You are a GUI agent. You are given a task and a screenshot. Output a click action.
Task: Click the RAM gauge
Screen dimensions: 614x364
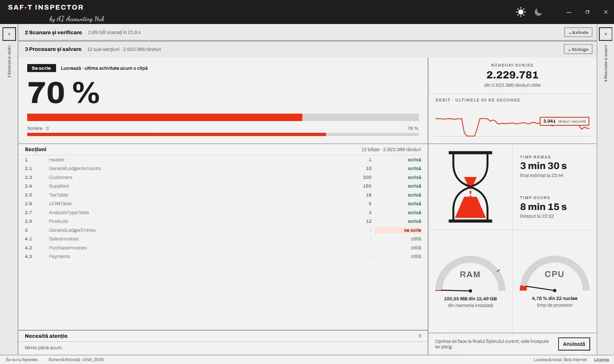tap(470, 274)
